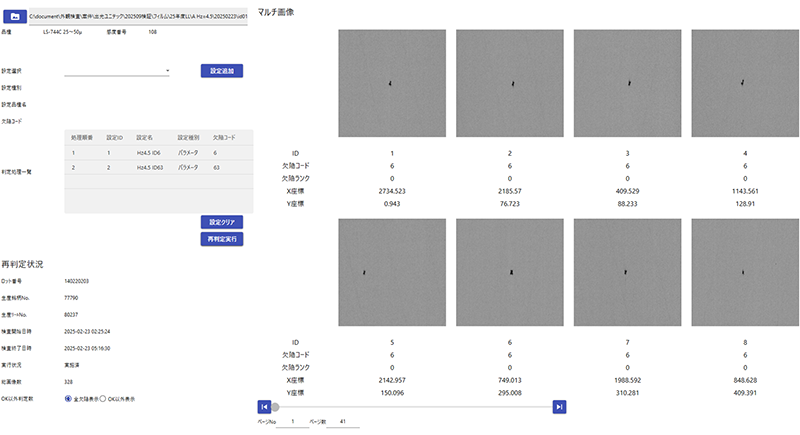This screenshot has height=435, width=800.
Task: Click the value 77790
Action: pyautogui.click(x=71, y=298)
